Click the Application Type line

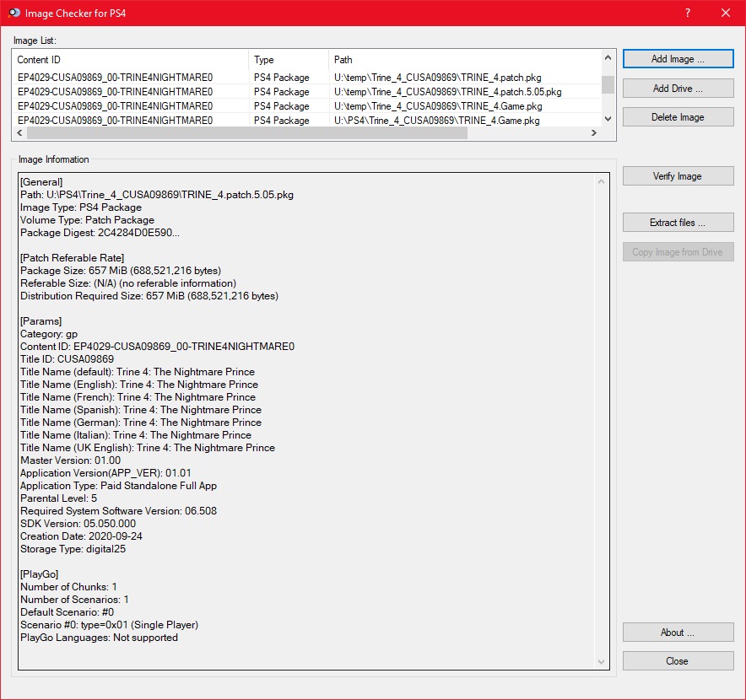click(118, 486)
